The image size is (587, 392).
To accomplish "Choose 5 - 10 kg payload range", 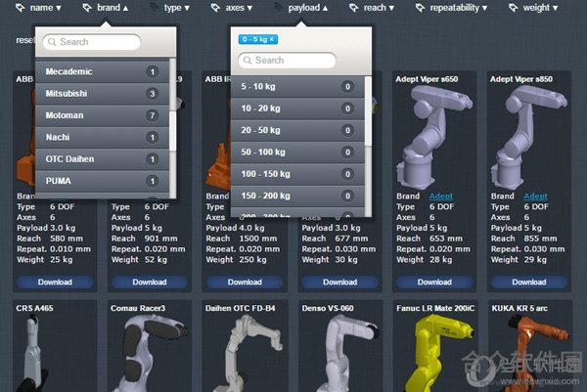I will tap(297, 87).
